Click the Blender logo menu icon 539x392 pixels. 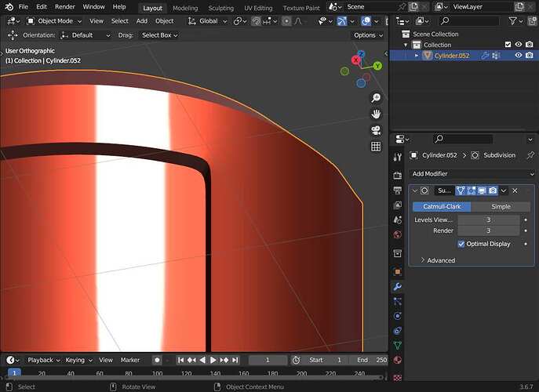[x=9, y=7]
